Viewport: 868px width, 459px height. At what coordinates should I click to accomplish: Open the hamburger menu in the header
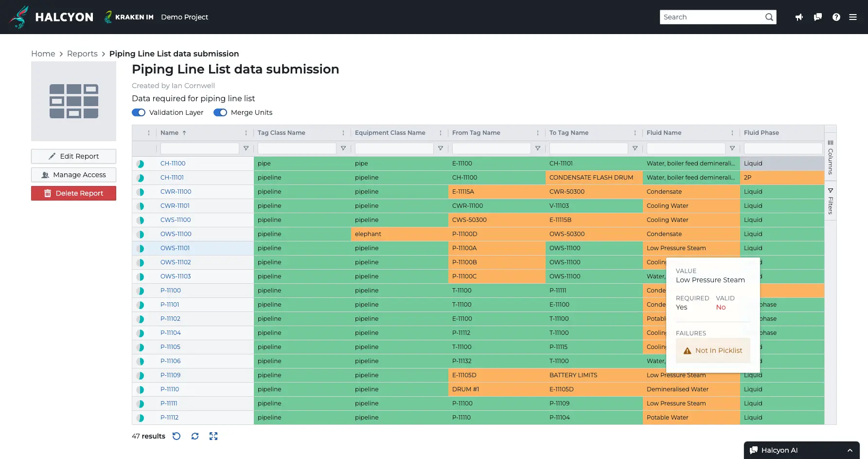tap(853, 17)
